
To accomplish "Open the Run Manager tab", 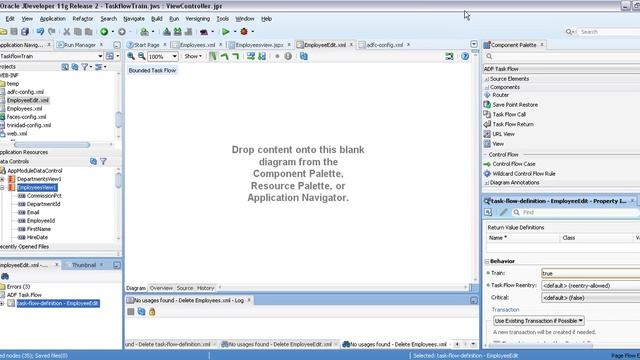I will pos(80,45).
